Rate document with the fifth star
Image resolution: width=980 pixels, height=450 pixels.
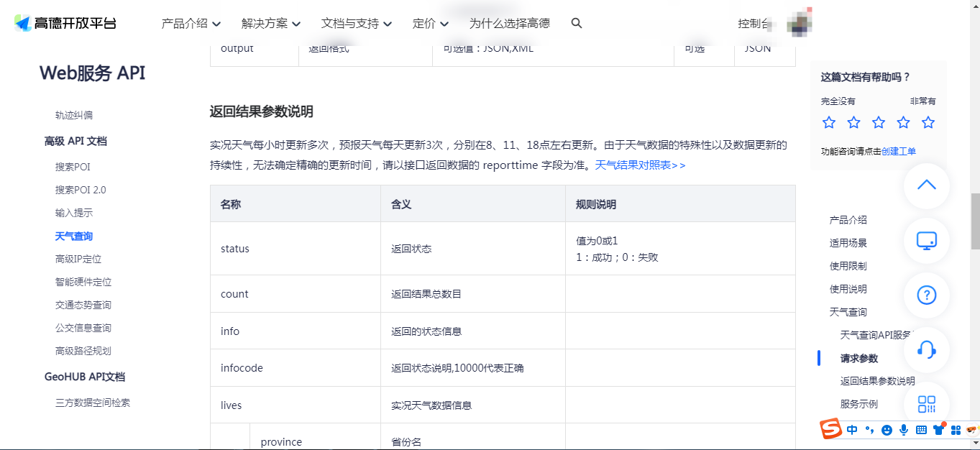[928, 122]
